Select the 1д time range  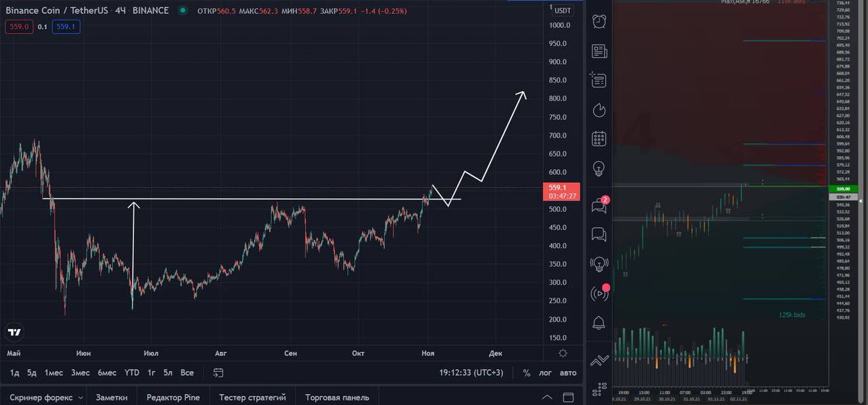14,372
